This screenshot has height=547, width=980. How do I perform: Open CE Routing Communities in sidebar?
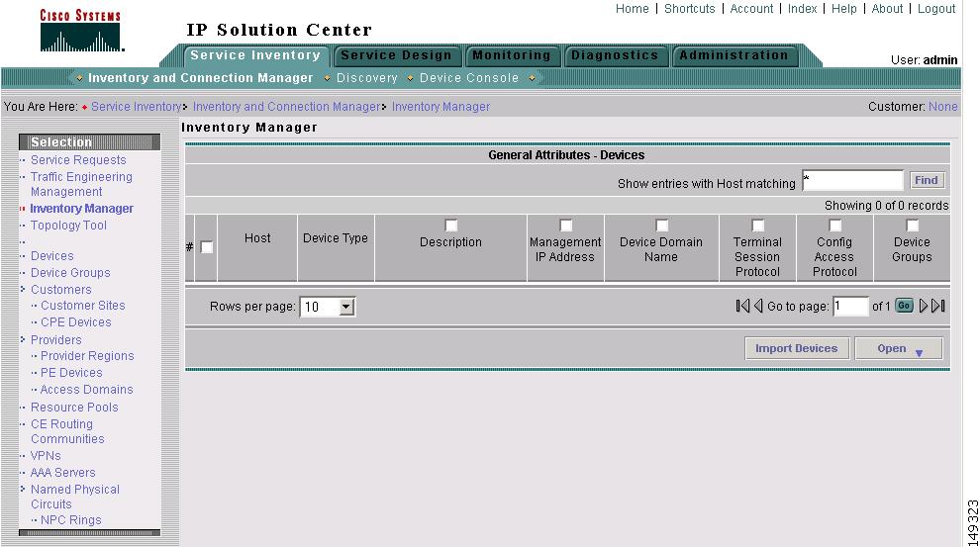coord(67,431)
